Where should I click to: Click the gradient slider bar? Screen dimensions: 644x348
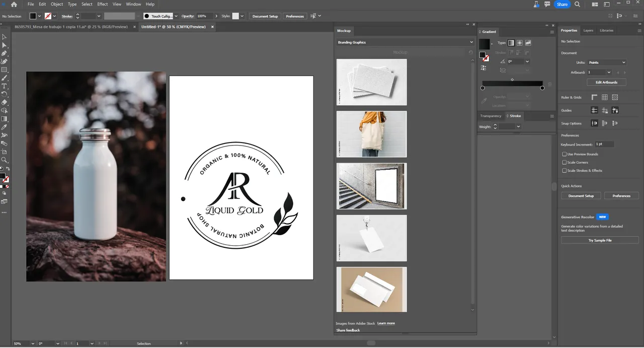click(512, 84)
